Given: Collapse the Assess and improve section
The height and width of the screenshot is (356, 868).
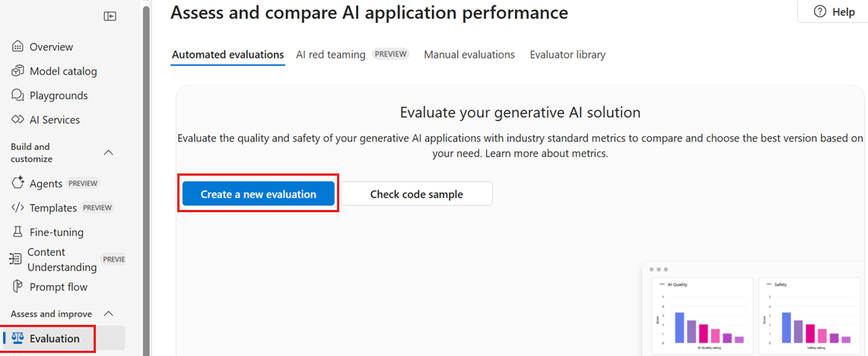Looking at the screenshot, I should 108,313.
